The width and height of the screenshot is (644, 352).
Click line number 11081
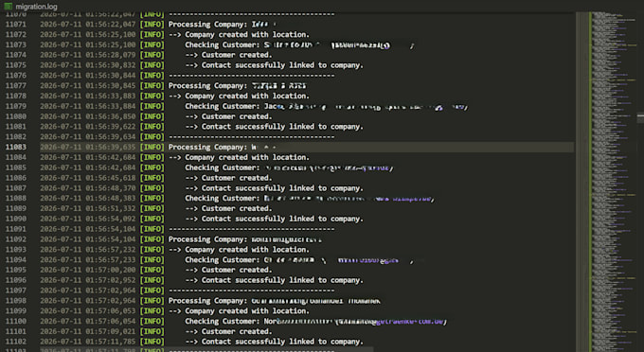pyautogui.click(x=15, y=127)
